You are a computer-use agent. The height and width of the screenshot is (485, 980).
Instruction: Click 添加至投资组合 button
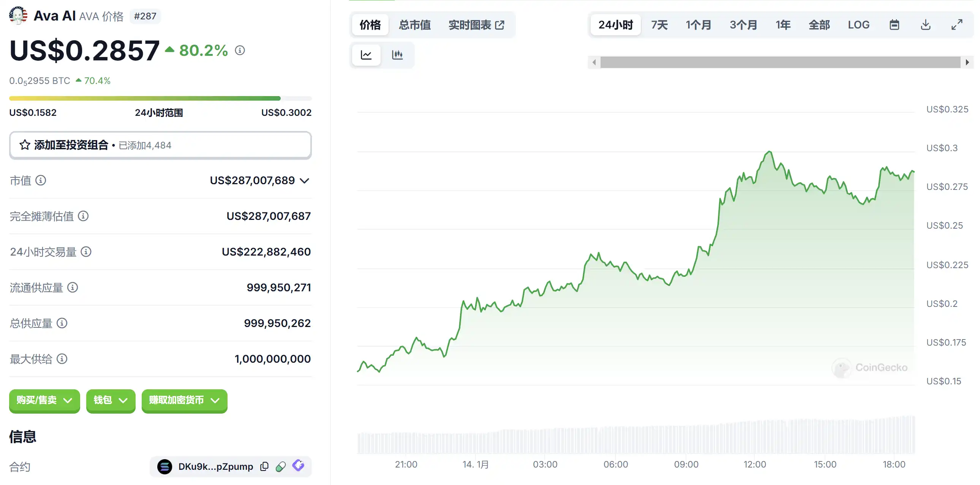pos(160,145)
